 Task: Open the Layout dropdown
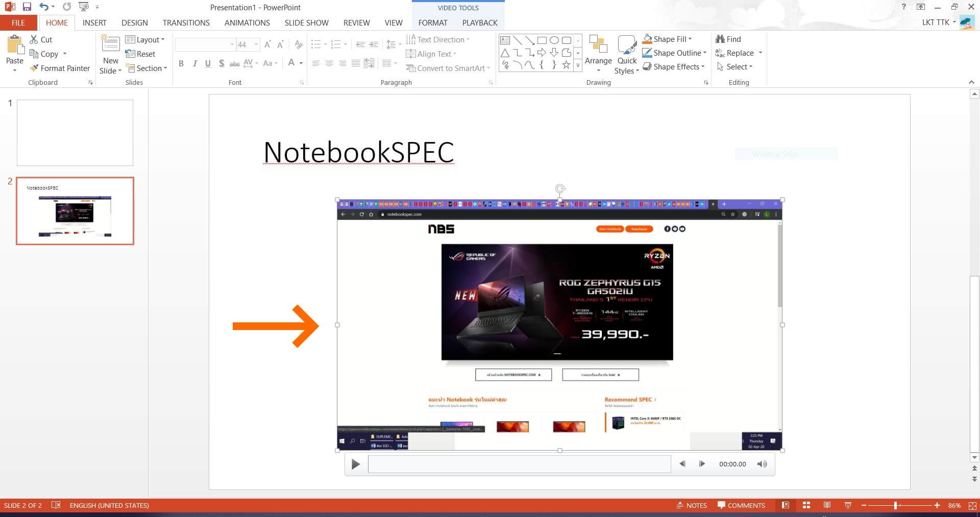pos(145,39)
